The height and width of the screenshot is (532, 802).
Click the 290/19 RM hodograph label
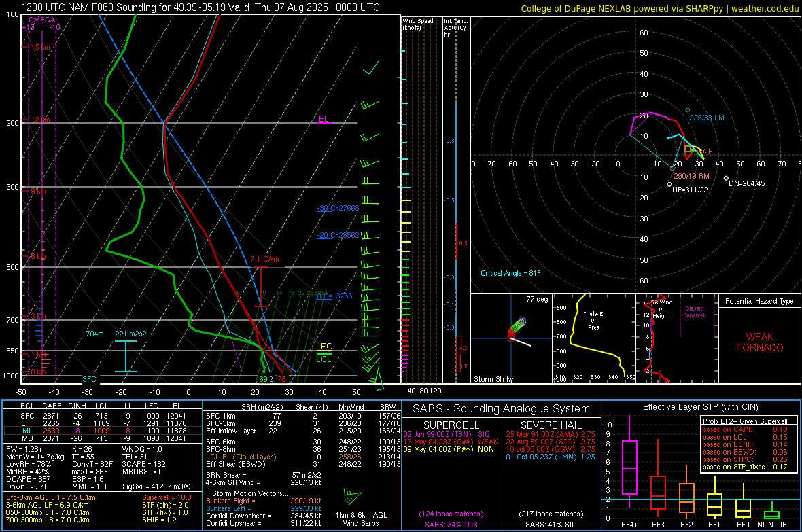click(x=691, y=176)
